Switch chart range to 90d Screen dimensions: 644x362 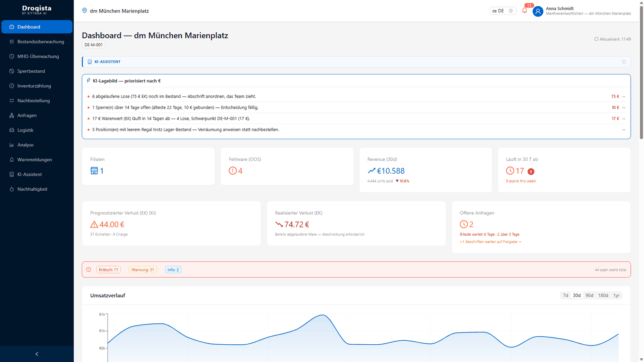(x=589, y=296)
